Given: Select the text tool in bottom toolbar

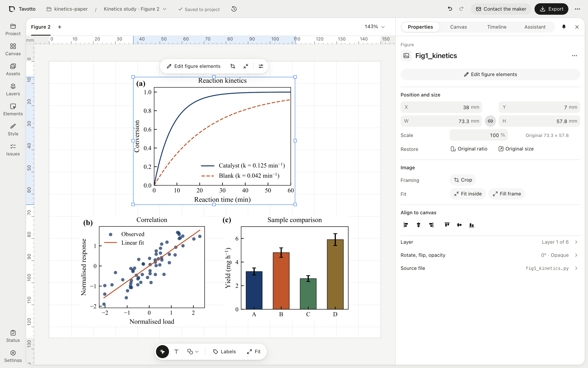Looking at the screenshot, I should pyautogui.click(x=176, y=351).
